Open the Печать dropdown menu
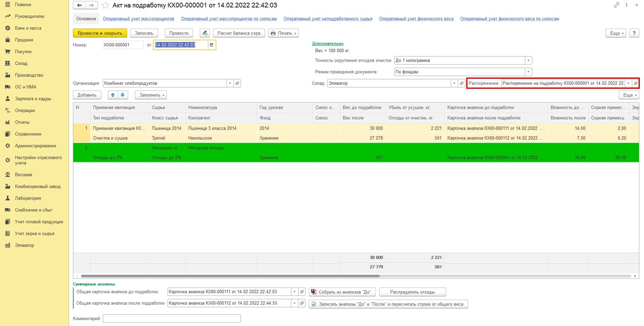Image resolution: width=644 pixels, height=326 pixels. click(x=283, y=33)
